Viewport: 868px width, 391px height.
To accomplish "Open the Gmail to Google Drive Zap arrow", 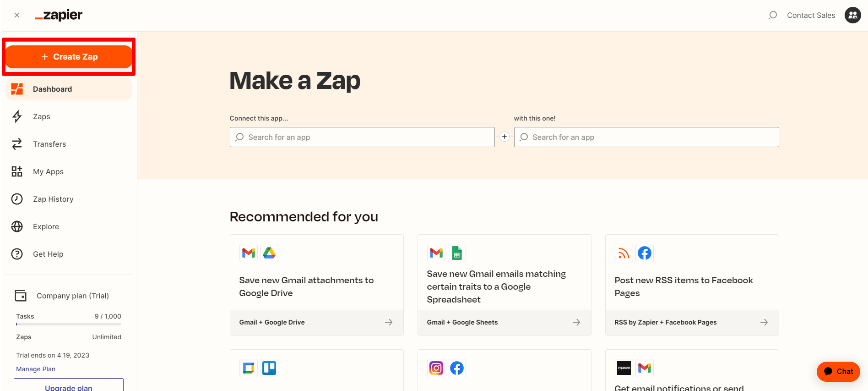I will (388, 322).
